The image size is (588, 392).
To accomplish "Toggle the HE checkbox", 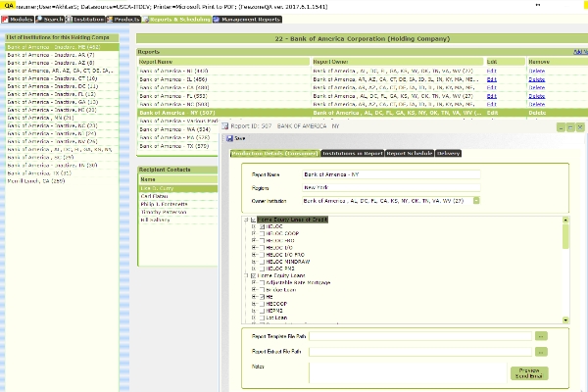I will [x=262, y=297].
